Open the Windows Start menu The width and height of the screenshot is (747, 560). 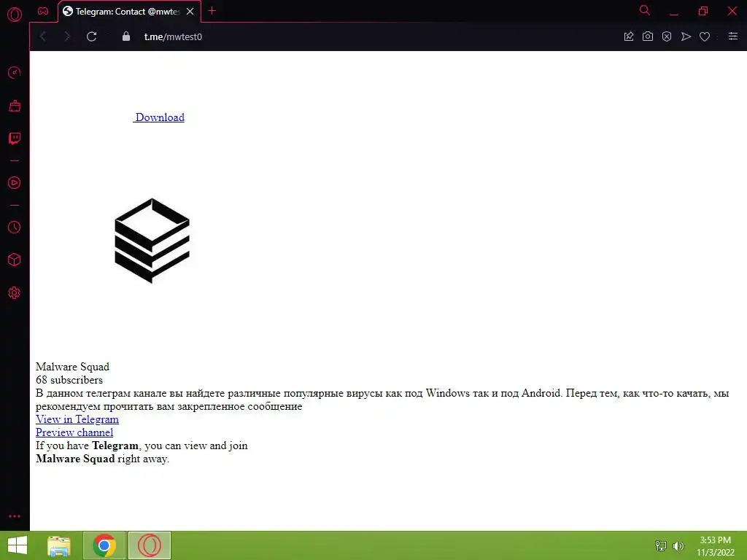(18, 545)
